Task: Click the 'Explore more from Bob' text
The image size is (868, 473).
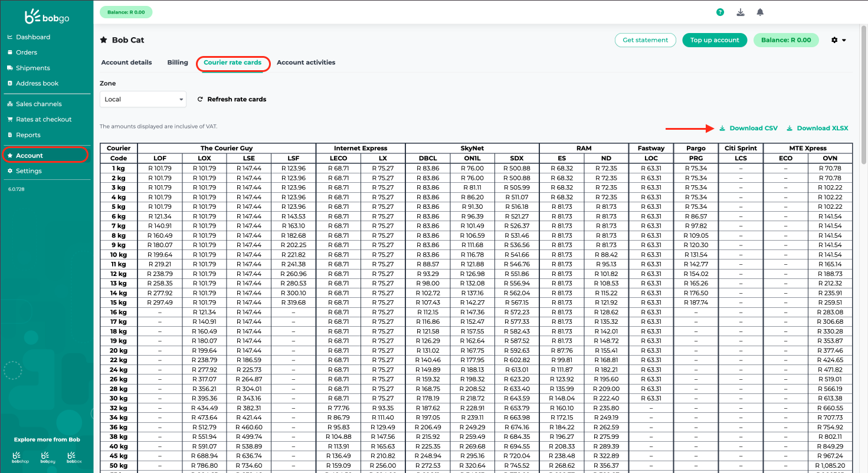Action: point(47,439)
